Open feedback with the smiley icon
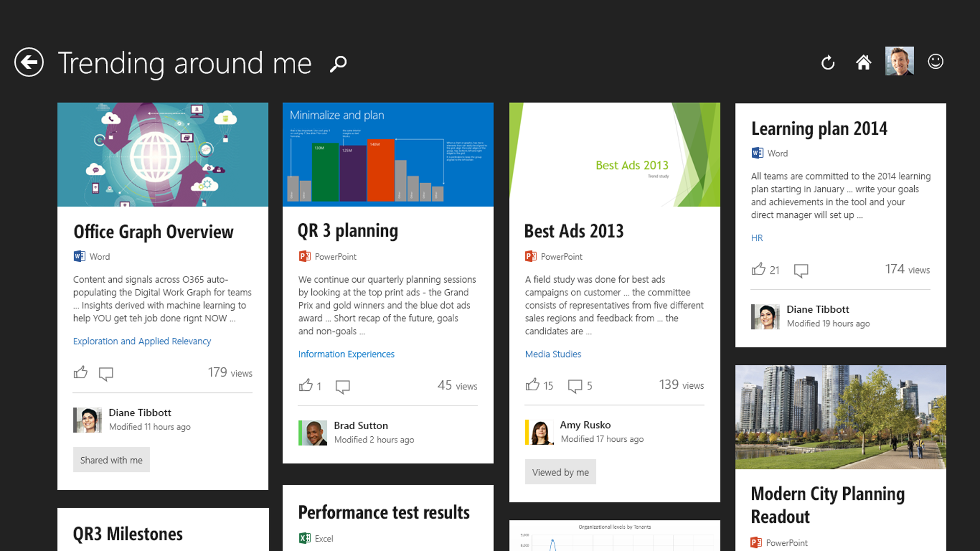Viewport: 980px width, 551px height. 936,62
